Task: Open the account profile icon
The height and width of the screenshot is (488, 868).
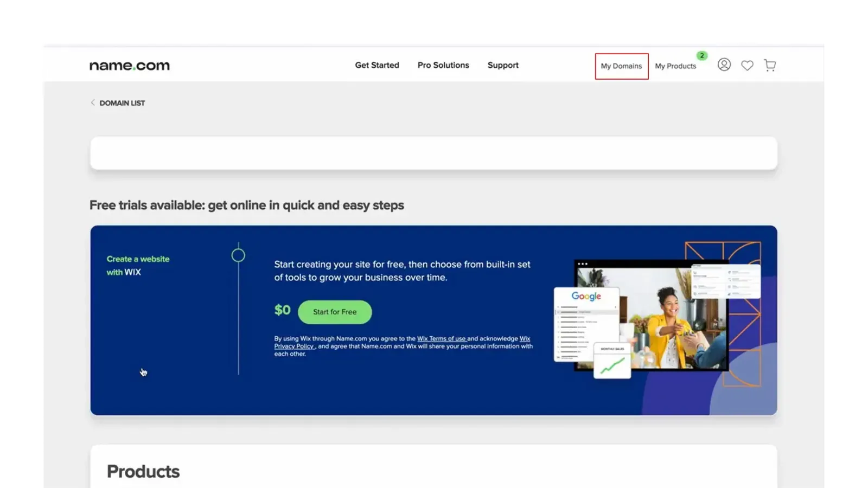Action: [724, 65]
